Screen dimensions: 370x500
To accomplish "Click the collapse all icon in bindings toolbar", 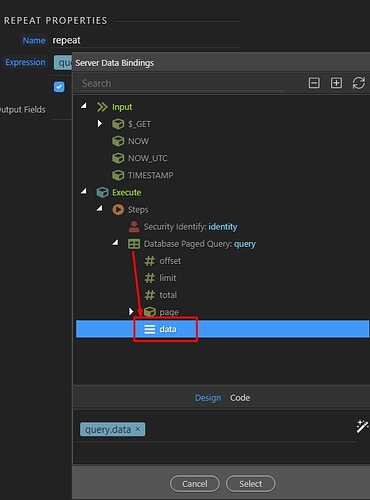I will pyautogui.click(x=314, y=83).
